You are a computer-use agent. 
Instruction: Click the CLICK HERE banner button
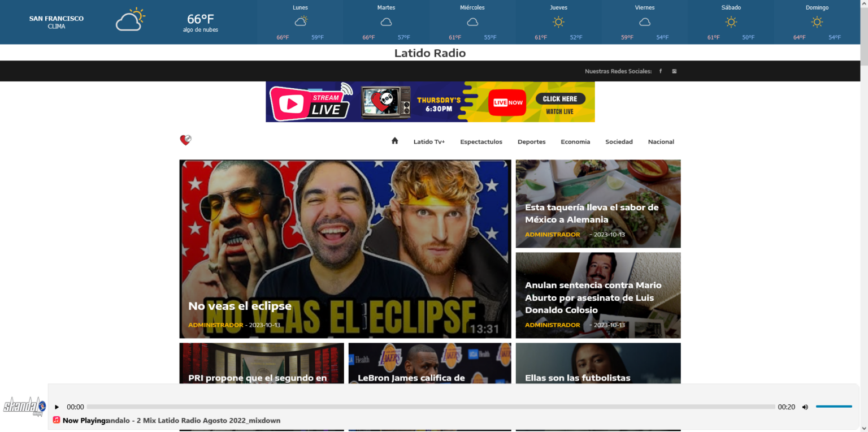(560, 99)
